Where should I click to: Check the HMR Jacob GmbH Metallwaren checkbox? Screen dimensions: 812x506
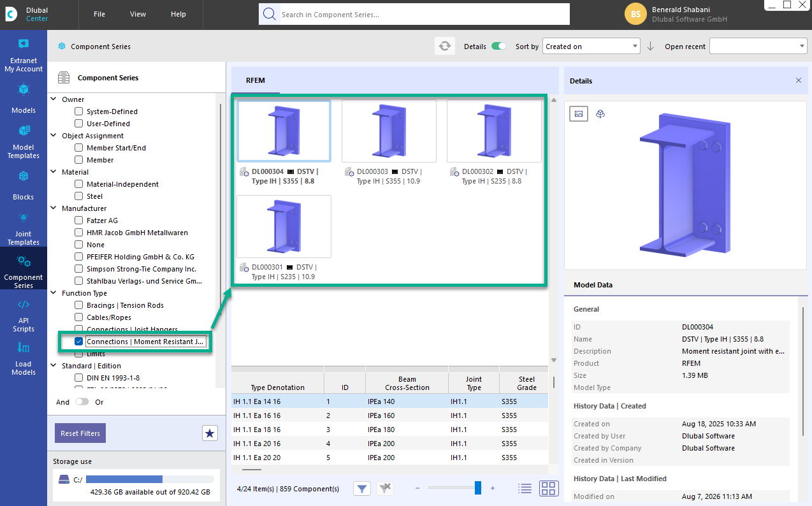(79, 233)
